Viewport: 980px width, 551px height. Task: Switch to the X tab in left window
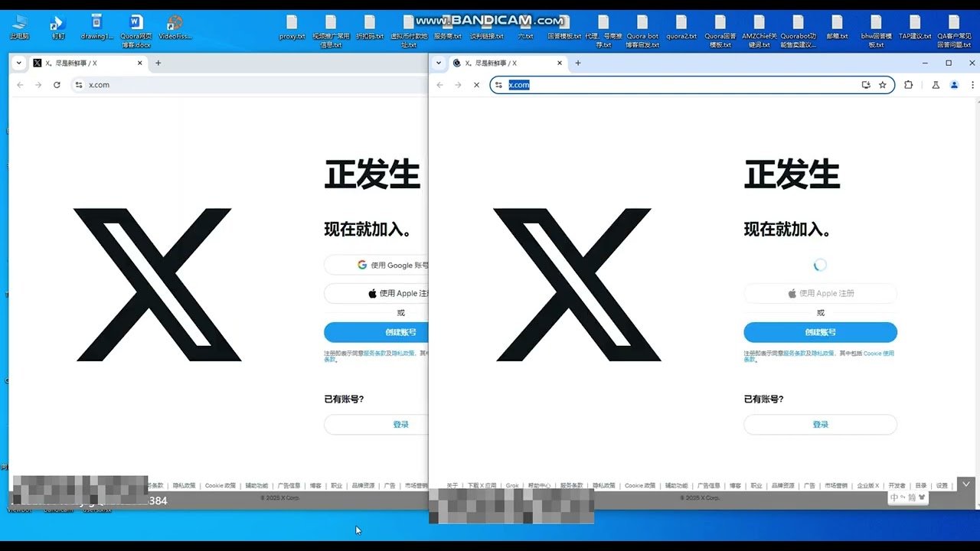pos(87,63)
